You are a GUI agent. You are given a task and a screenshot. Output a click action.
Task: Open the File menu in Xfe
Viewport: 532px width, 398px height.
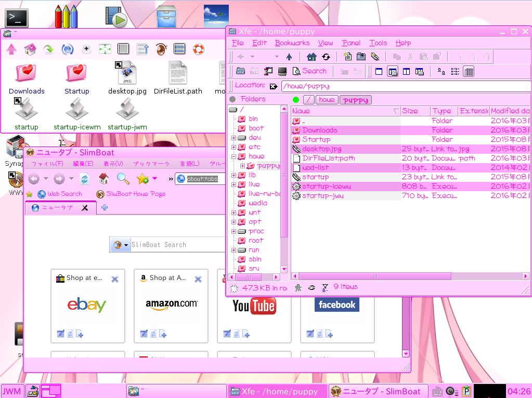click(x=238, y=43)
